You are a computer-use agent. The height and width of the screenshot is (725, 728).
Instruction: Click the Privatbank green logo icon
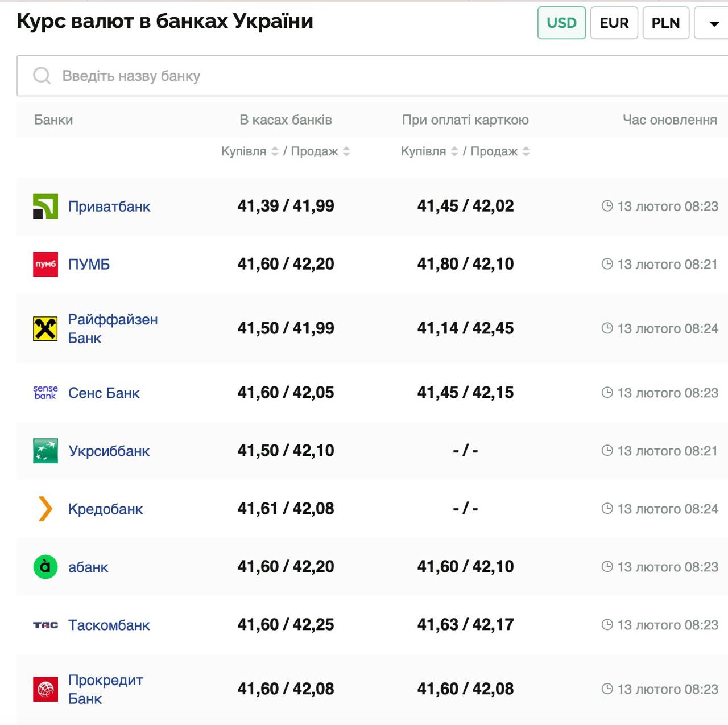click(x=45, y=207)
